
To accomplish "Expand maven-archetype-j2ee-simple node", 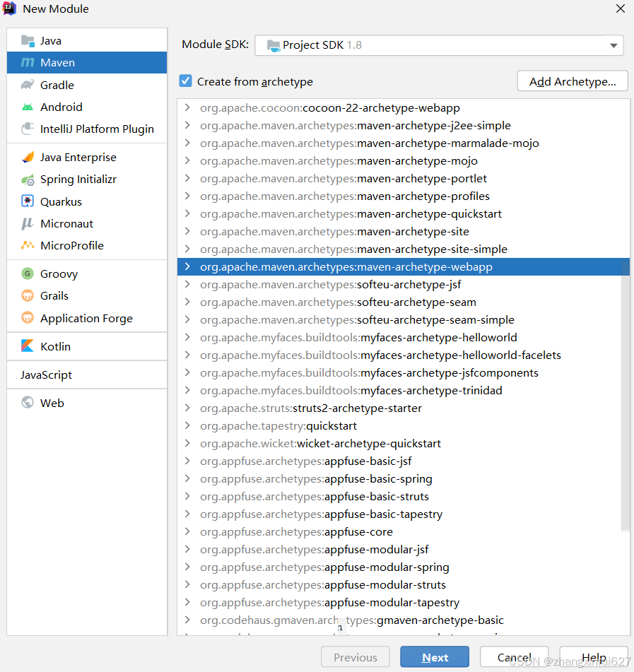I will (x=187, y=125).
